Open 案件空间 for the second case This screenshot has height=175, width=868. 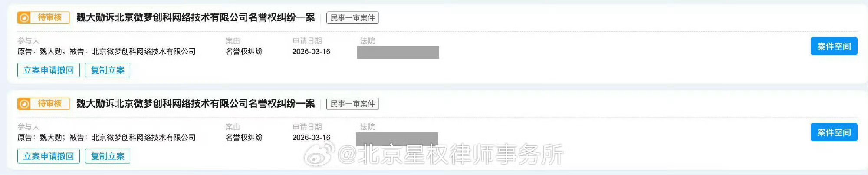click(834, 132)
